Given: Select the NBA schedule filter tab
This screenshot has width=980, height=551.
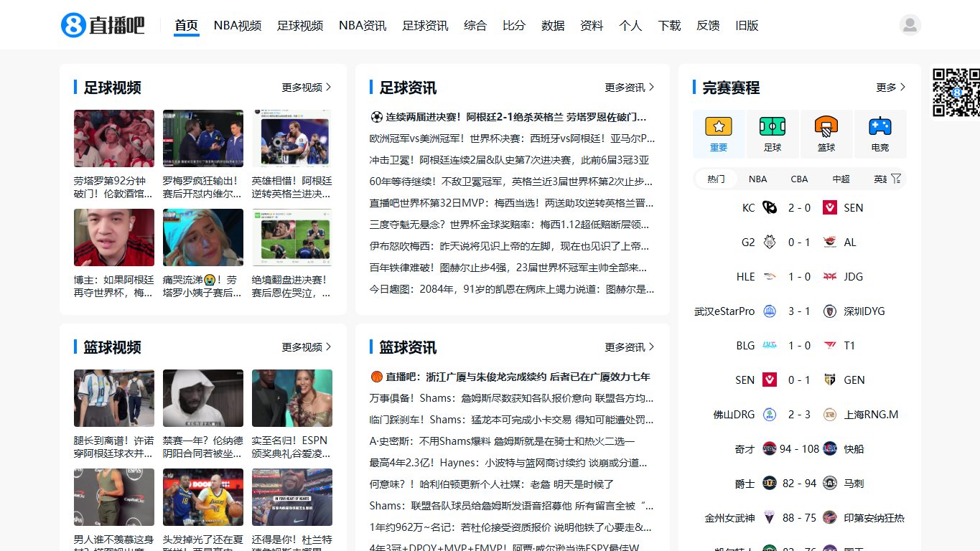Looking at the screenshot, I should [x=757, y=179].
